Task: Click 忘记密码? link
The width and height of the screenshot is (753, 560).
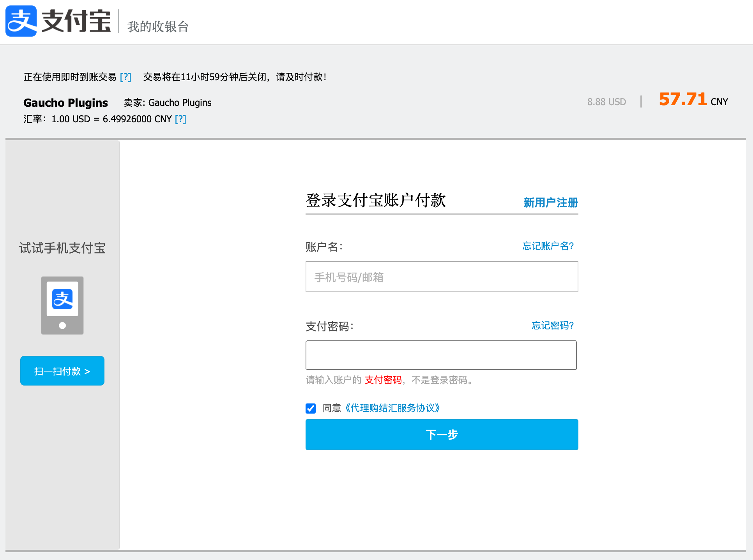Action: pos(553,326)
